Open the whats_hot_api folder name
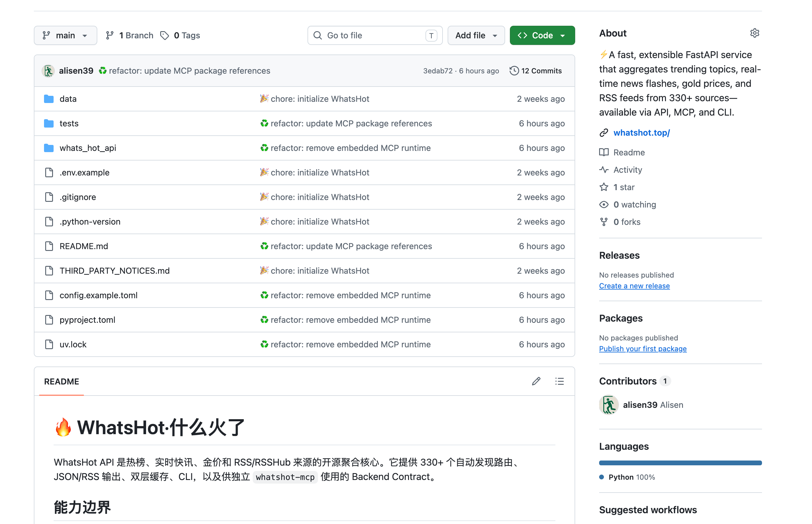Image resolution: width=812 pixels, height=524 pixels. coord(88,148)
